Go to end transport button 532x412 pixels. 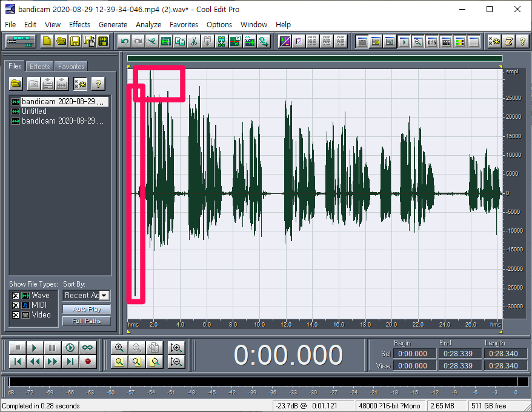[70, 362]
